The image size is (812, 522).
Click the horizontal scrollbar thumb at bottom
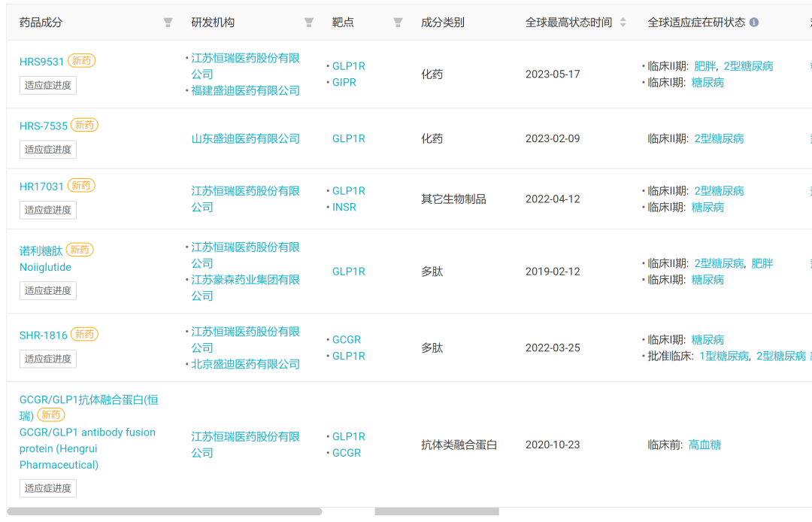pos(165,511)
